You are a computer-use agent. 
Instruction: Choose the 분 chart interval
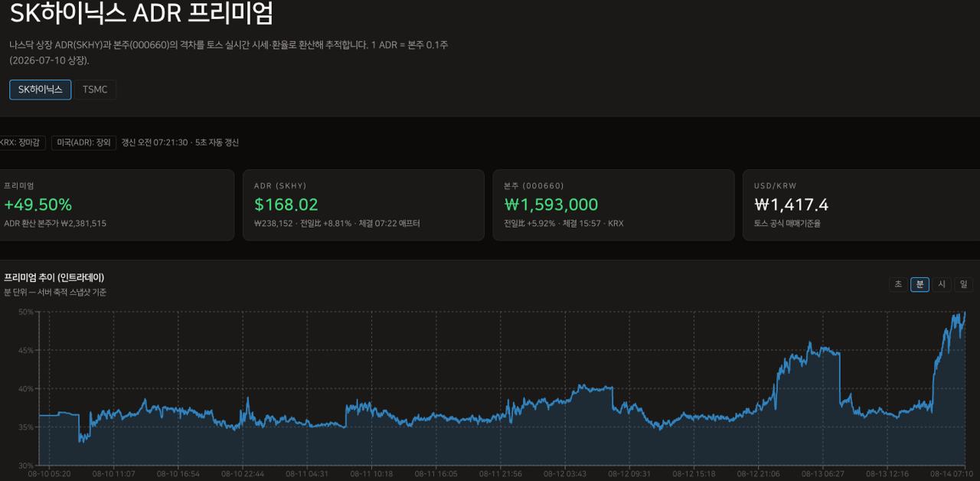tap(920, 284)
